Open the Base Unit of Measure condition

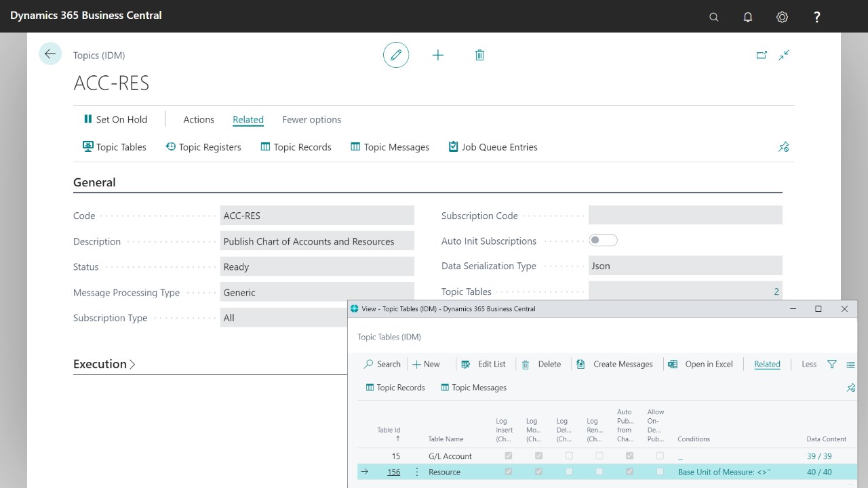(x=724, y=472)
